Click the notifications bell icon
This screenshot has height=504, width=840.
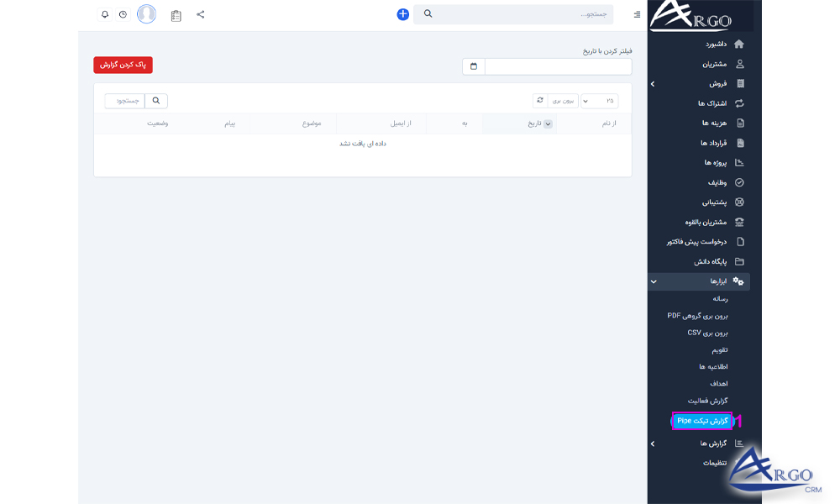pos(105,14)
